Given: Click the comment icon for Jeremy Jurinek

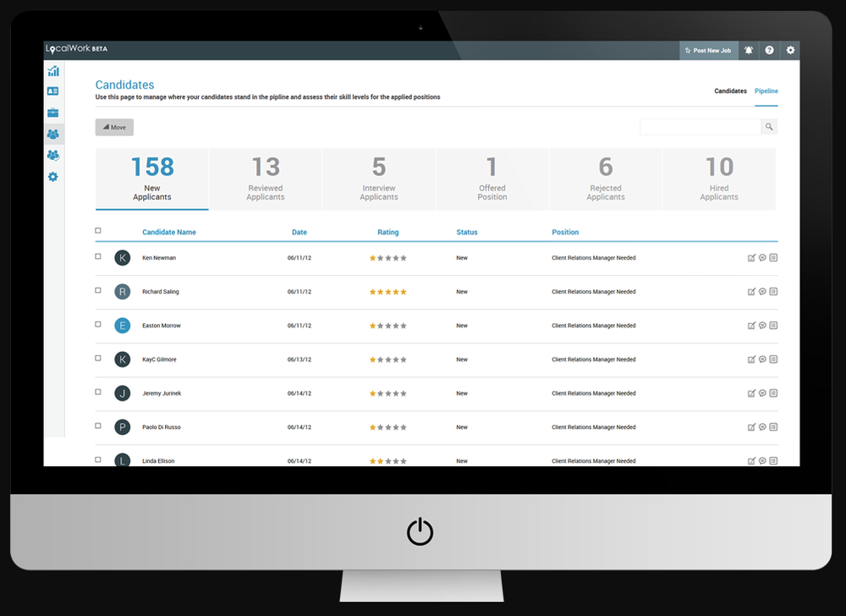Looking at the screenshot, I should coord(762,393).
